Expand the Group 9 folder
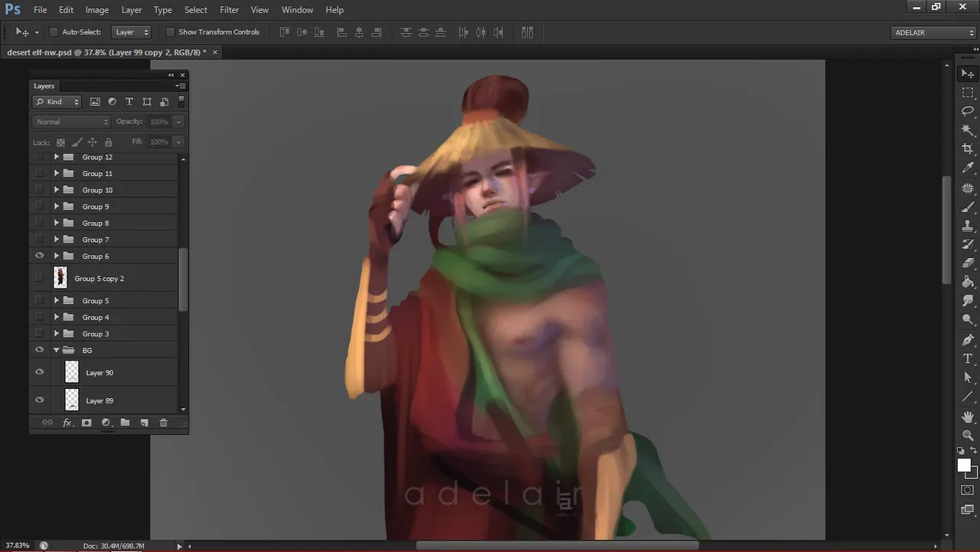This screenshot has height=552, width=980. [57, 207]
